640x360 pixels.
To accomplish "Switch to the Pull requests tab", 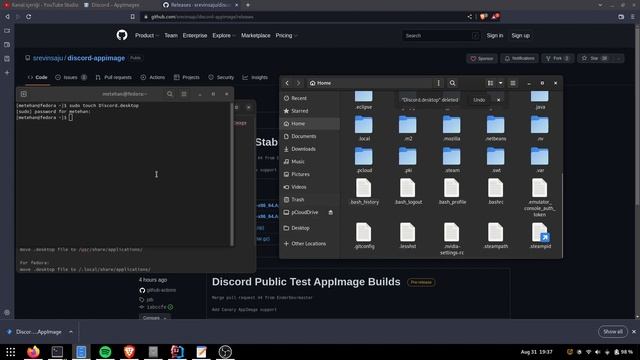I will [113, 77].
